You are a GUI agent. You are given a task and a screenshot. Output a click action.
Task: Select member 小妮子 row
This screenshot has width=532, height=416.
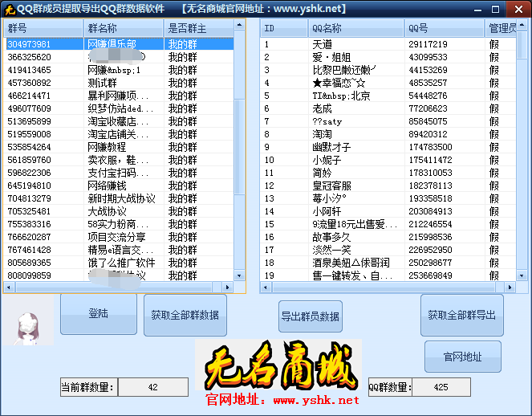(388, 160)
